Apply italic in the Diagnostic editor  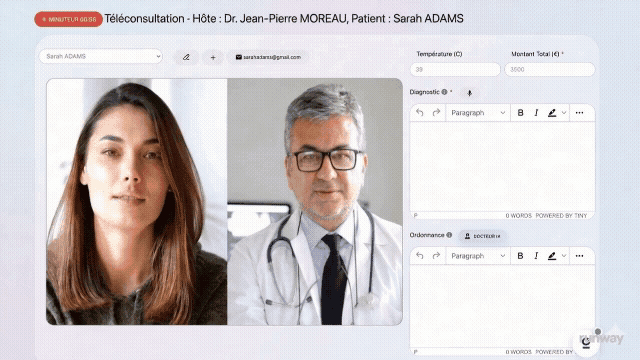click(x=536, y=113)
